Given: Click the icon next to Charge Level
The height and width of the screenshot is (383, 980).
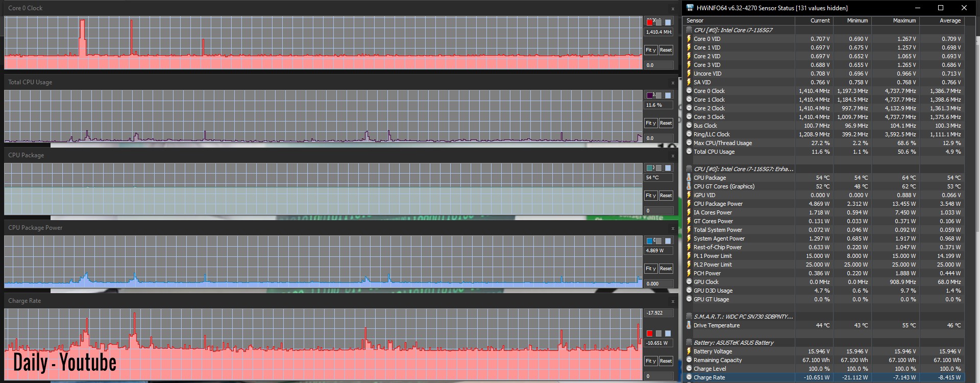Looking at the screenshot, I should [x=689, y=369].
